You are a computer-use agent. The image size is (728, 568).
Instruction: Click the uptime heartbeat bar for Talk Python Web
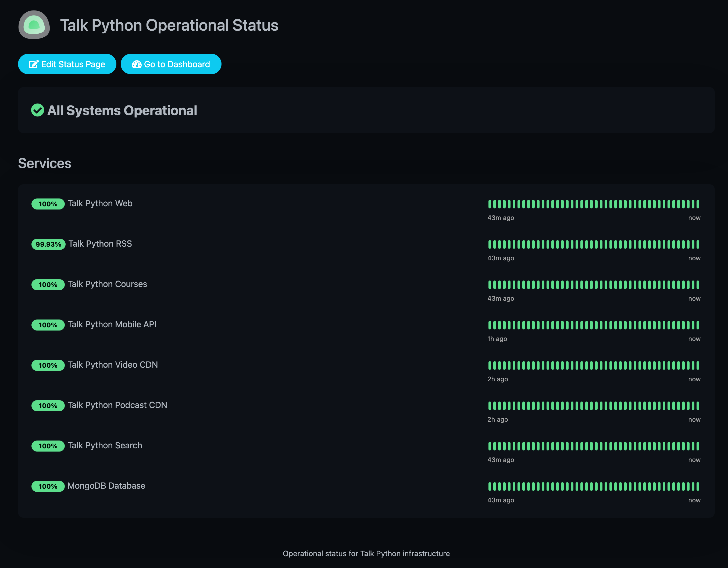coord(594,204)
